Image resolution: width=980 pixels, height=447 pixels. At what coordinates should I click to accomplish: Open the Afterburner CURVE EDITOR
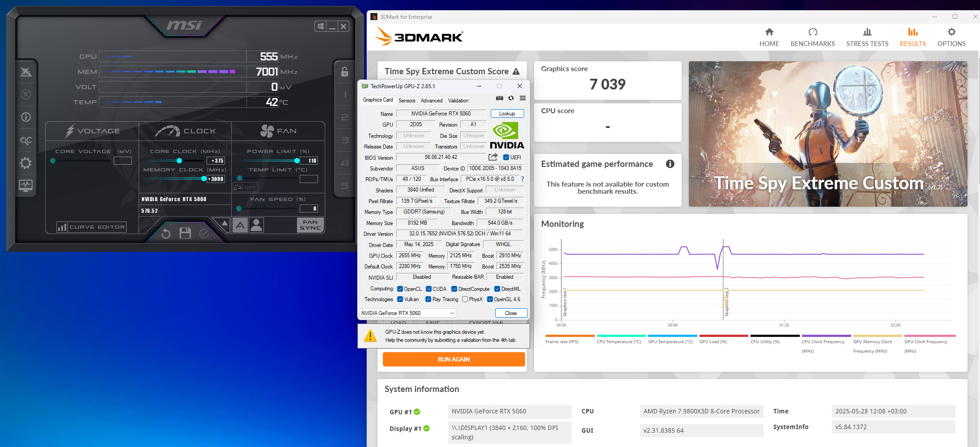tap(91, 227)
